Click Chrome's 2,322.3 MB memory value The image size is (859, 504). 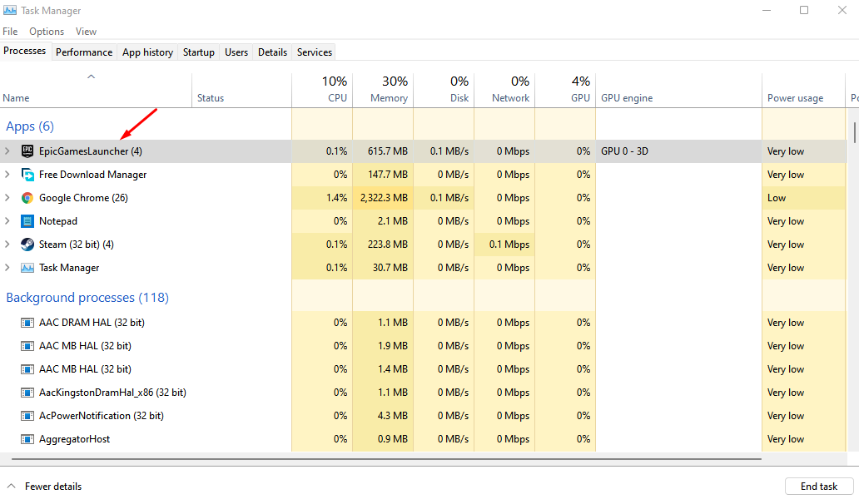tap(384, 198)
